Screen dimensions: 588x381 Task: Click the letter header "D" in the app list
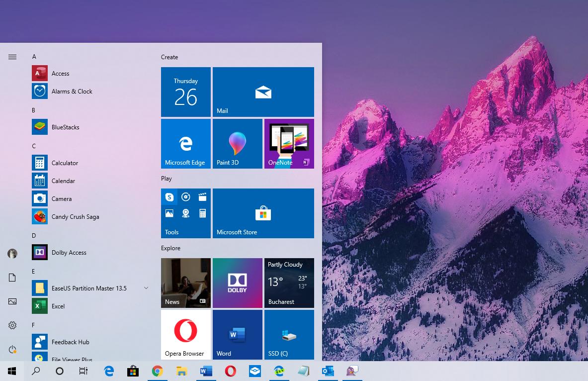[34, 236]
